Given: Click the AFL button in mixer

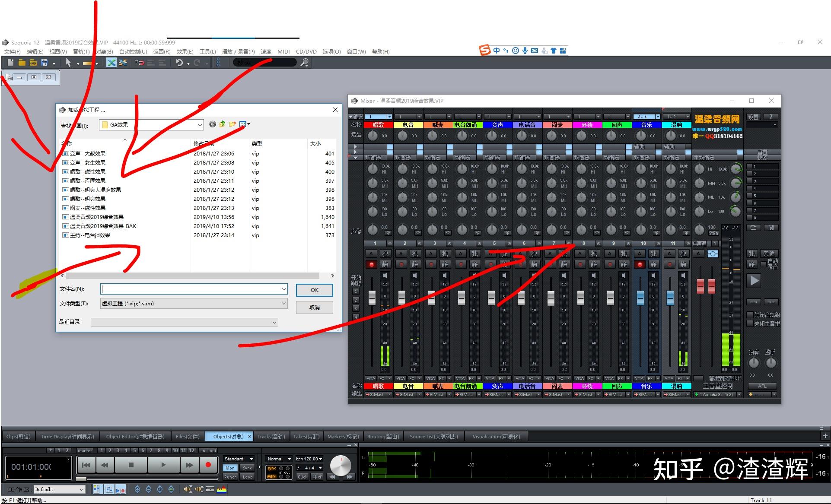Looking at the screenshot, I should pos(762,386).
